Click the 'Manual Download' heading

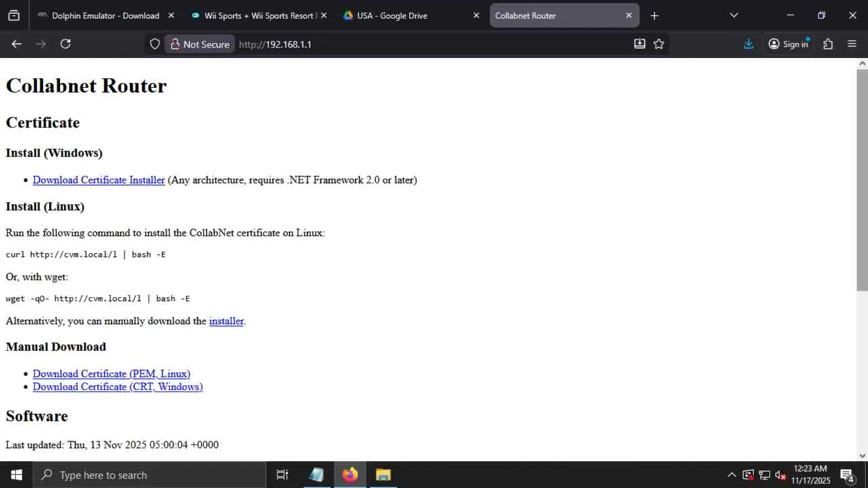(x=56, y=346)
